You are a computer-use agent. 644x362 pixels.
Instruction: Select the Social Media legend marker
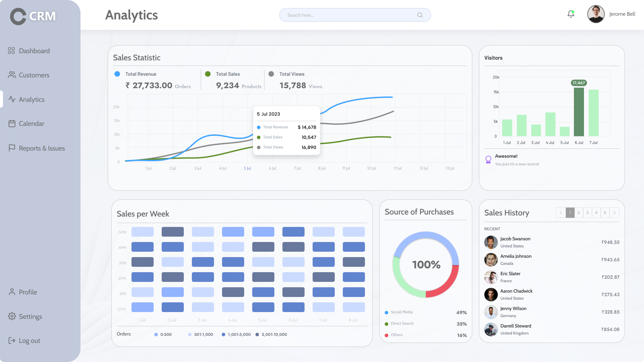click(386, 312)
